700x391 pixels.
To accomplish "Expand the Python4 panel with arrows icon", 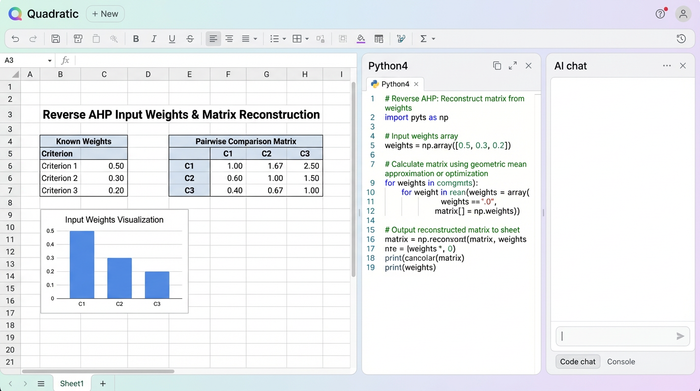I will tap(512, 66).
